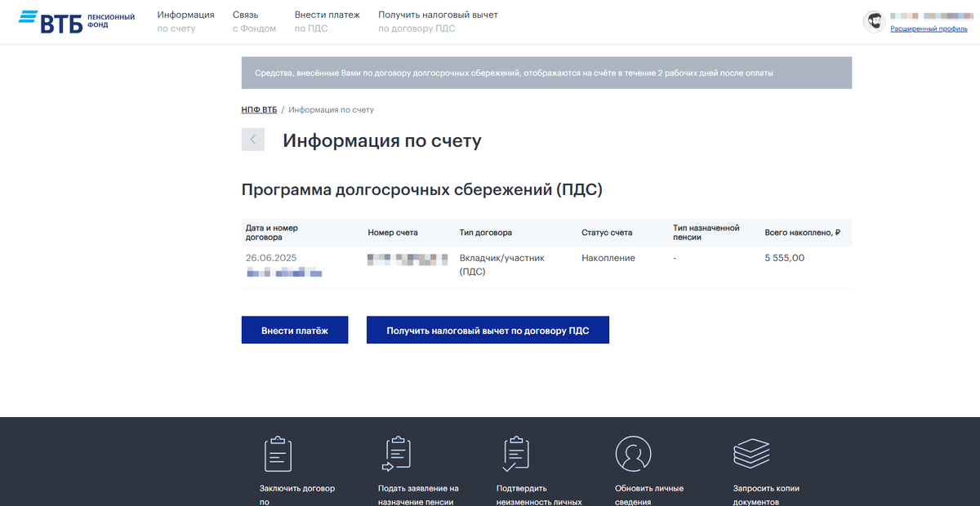The height and width of the screenshot is (506, 980).
Task: Click the 'Обновить личные сведения' person icon
Action: coord(633,454)
